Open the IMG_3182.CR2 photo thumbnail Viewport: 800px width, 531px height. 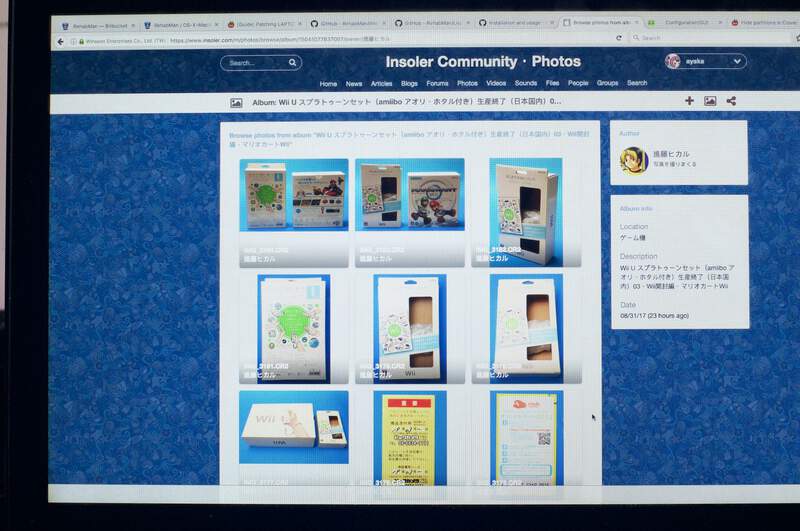pyautogui.click(x=526, y=212)
